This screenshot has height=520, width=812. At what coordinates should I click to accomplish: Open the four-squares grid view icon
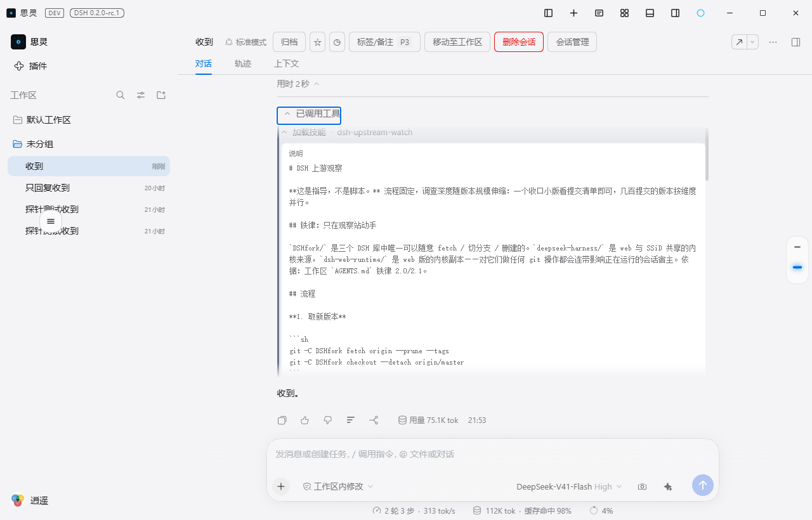[625, 13]
